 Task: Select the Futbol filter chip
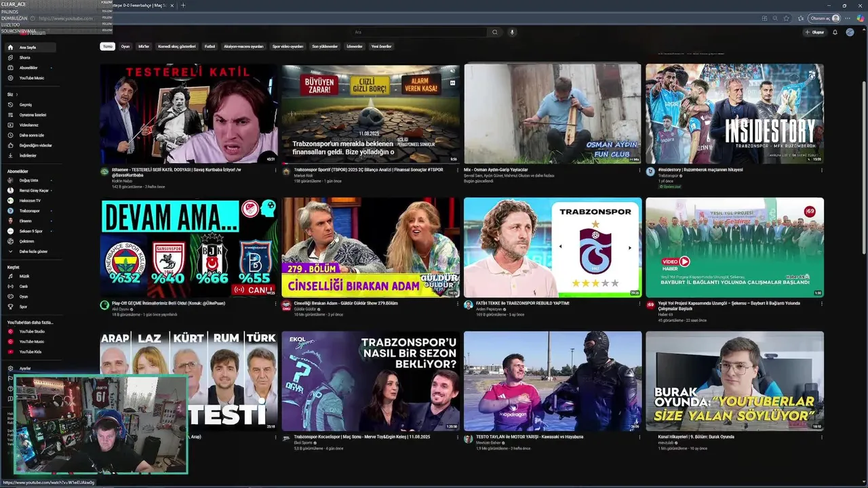pos(210,47)
